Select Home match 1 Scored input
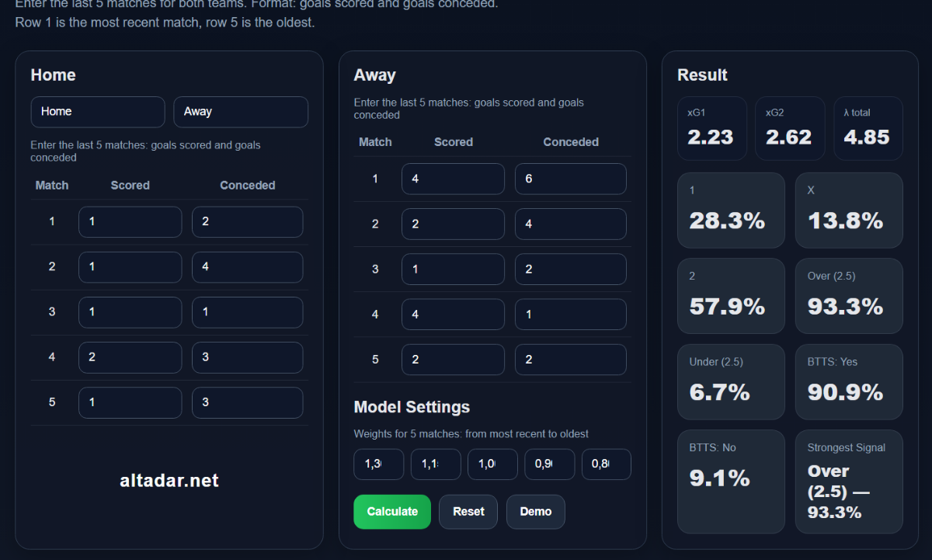Viewport: 932px width, 560px height. pyautogui.click(x=130, y=222)
